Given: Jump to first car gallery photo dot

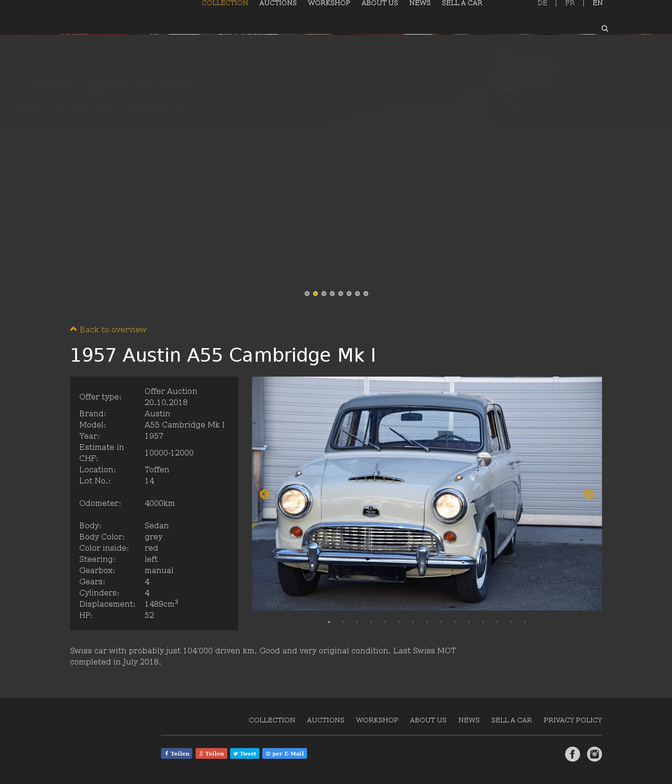Looking at the screenshot, I should [x=329, y=622].
